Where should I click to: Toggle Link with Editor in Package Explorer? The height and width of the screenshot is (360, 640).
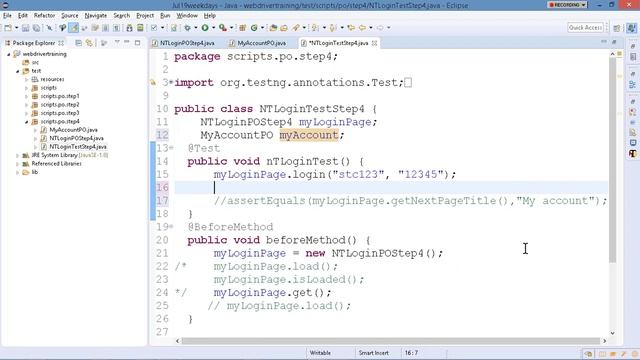coord(89,43)
